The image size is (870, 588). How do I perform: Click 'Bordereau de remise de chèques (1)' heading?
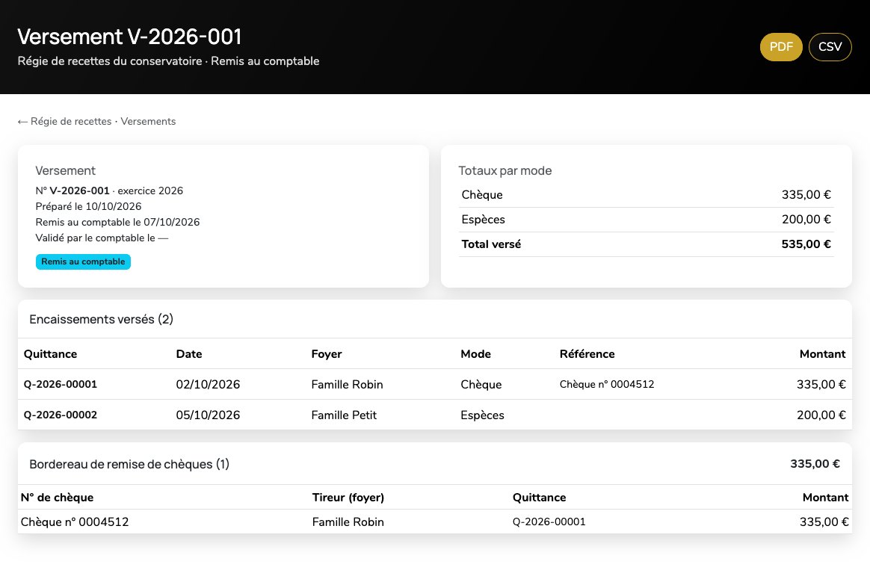129,464
